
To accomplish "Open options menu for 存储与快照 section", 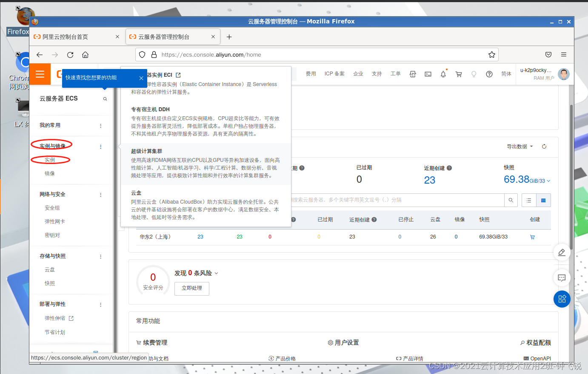I will click(x=101, y=256).
